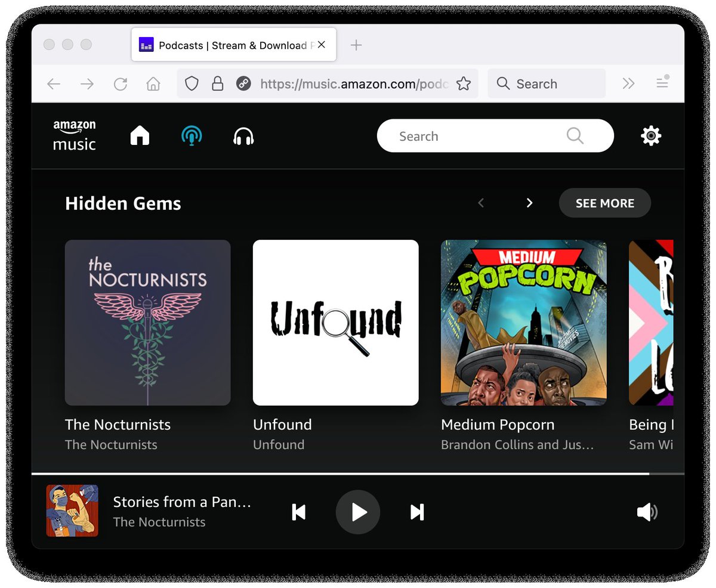Open a new browser tab
The height and width of the screenshot is (588, 716).
[356, 45]
